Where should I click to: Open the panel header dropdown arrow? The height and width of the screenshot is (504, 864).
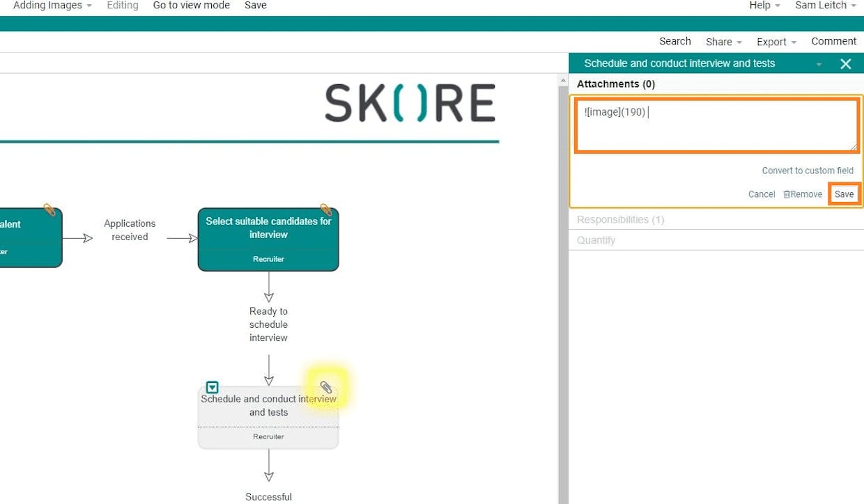(x=819, y=64)
